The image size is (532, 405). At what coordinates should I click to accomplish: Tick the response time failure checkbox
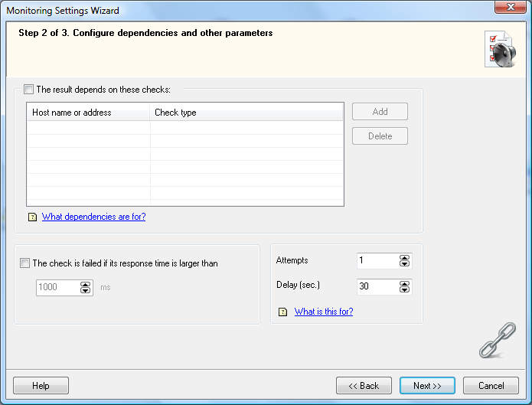coord(24,263)
